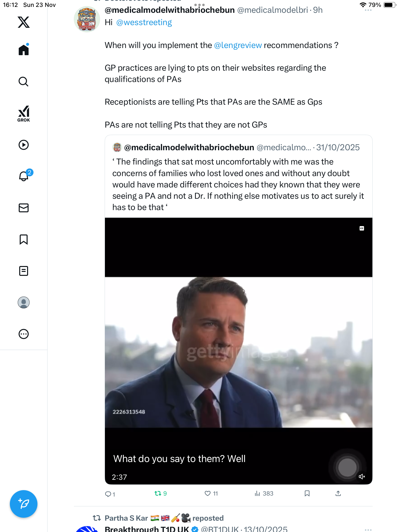Tap the compose post button
Viewport: 399px width, 532px height.
(x=24, y=504)
